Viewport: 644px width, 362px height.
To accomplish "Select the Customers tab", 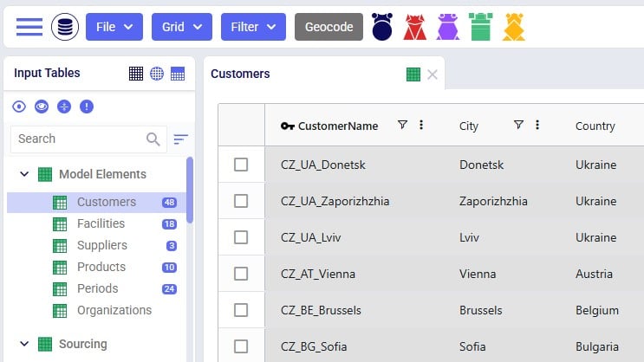I will [240, 74].
